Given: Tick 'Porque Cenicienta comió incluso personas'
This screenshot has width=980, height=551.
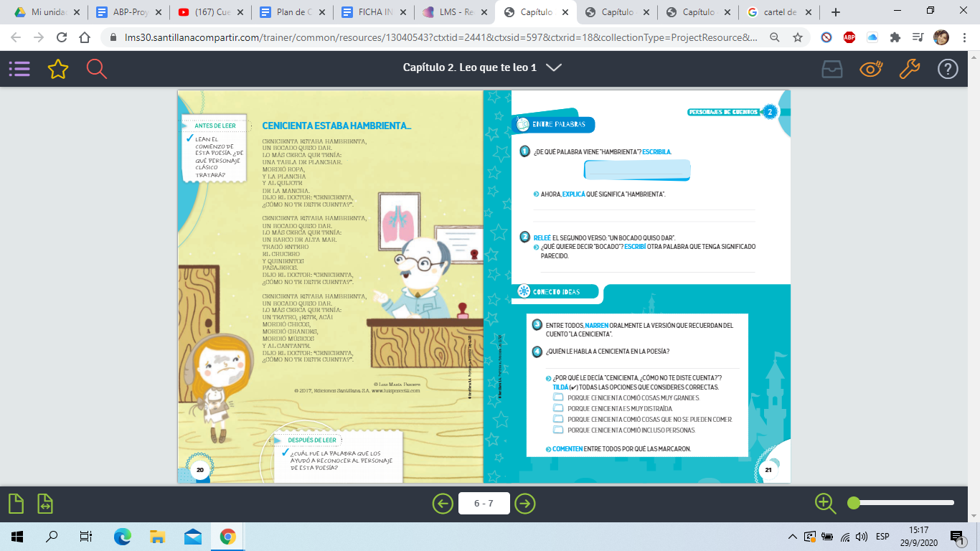Looking at the screenshot, I should [x=558, y=430].
